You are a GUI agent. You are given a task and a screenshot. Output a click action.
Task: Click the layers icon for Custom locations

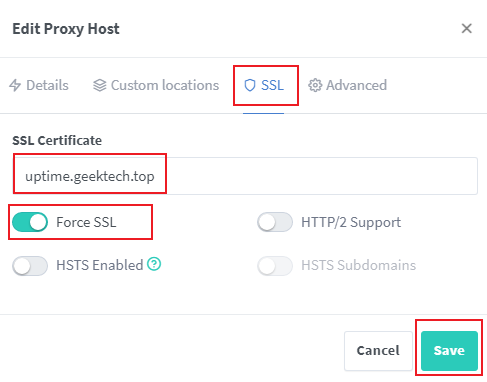click(100, 85)
